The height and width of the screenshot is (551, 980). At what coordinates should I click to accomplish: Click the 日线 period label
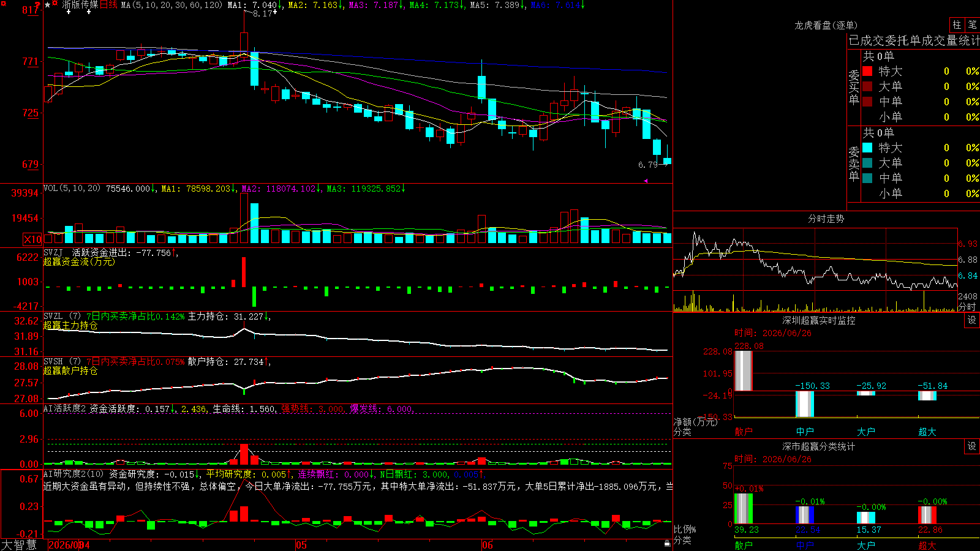click(108, 5)
